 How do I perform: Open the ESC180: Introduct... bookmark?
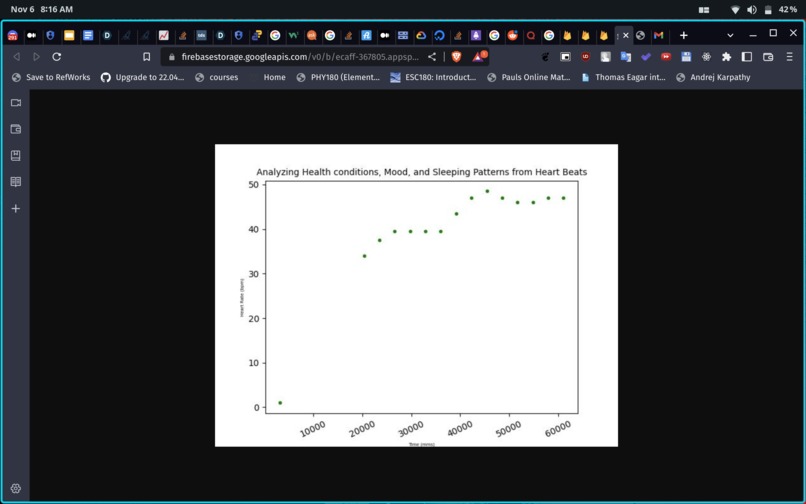(433, 77)
